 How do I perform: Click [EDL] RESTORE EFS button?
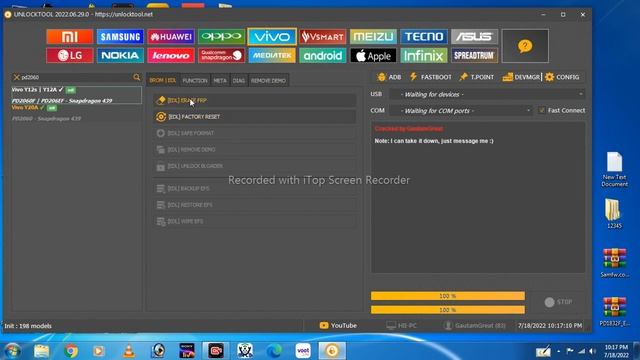point(255,205)
